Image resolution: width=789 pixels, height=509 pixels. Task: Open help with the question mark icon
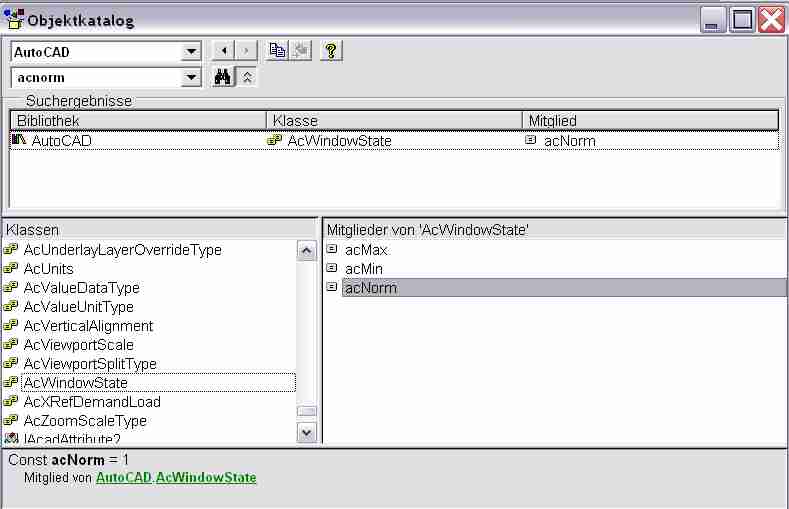coord(331,51)
